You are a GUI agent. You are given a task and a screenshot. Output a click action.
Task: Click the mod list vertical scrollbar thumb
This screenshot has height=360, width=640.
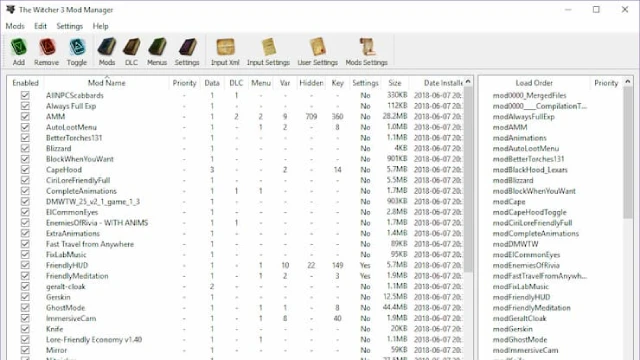468,180
